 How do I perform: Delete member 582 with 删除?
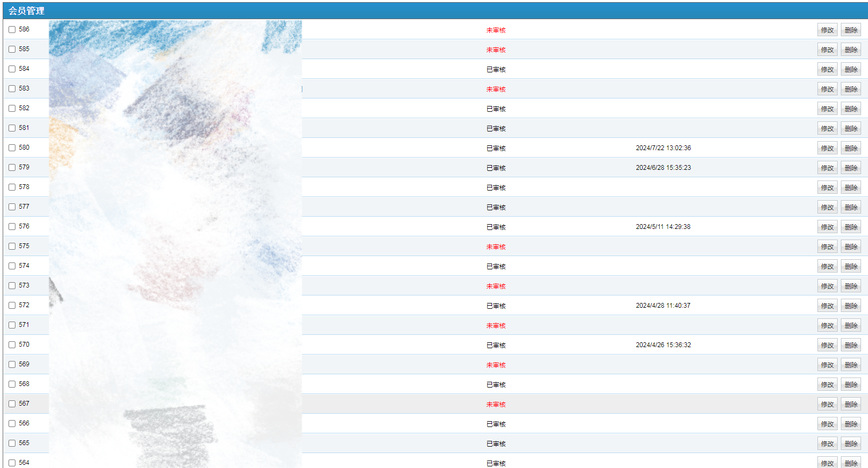tap(851, 109)
